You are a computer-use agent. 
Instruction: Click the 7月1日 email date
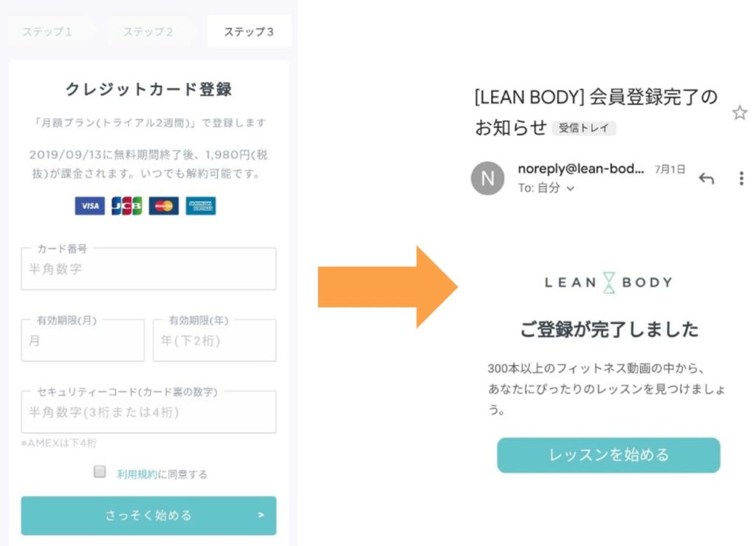pyautogui.click(x=670, y=169)
